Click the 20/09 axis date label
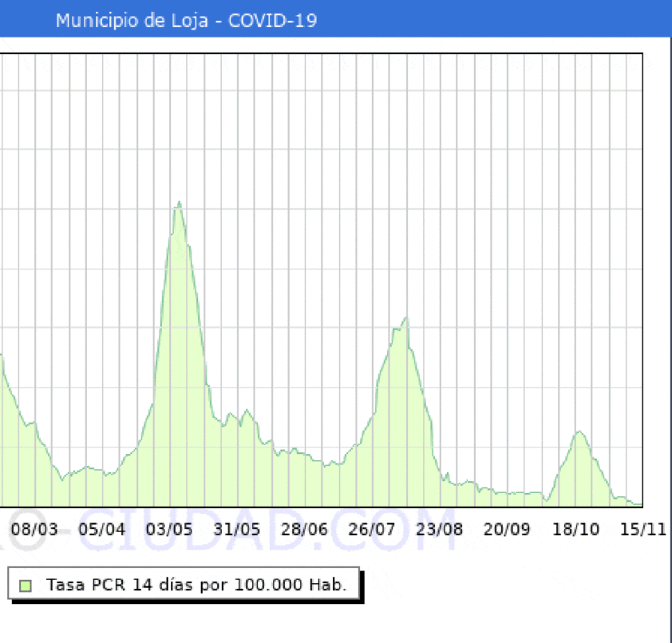672x643 pixels. (508, 529)
